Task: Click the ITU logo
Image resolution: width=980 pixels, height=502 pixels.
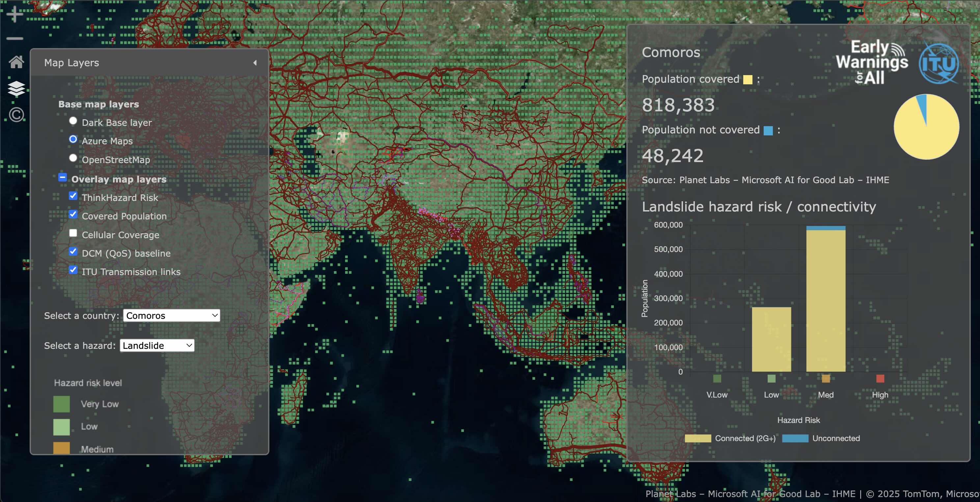Action: [x=938, y=64]
